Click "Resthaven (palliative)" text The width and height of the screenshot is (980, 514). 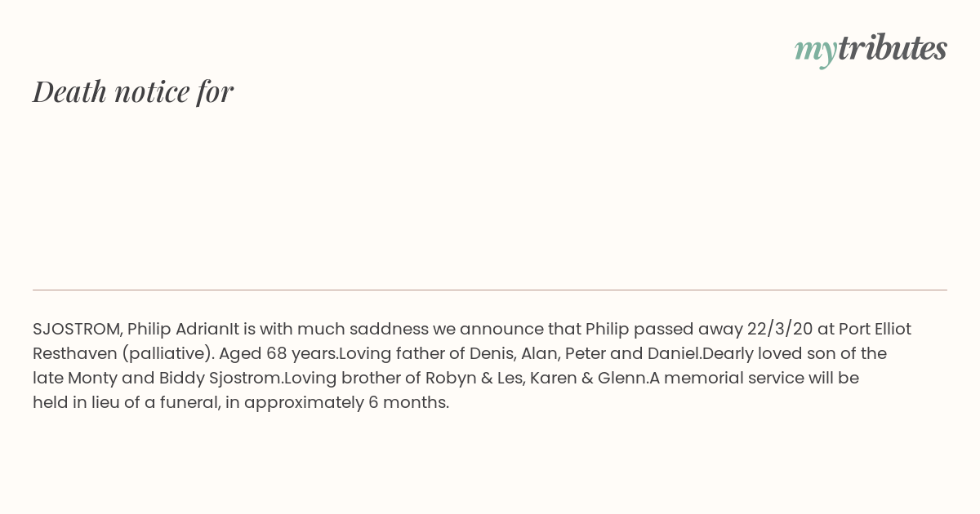[x=122, y=354]
